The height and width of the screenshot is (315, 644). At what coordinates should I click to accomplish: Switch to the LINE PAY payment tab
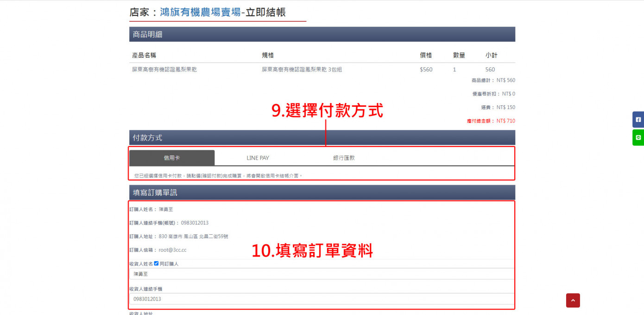pyautogui.click(x=258, y=158)
